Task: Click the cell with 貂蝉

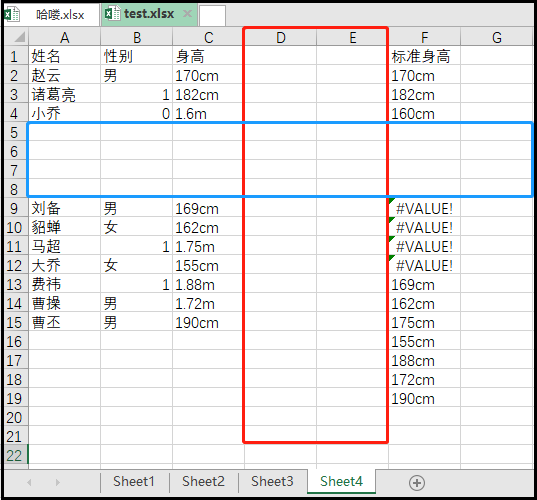Action: point(64,227)
